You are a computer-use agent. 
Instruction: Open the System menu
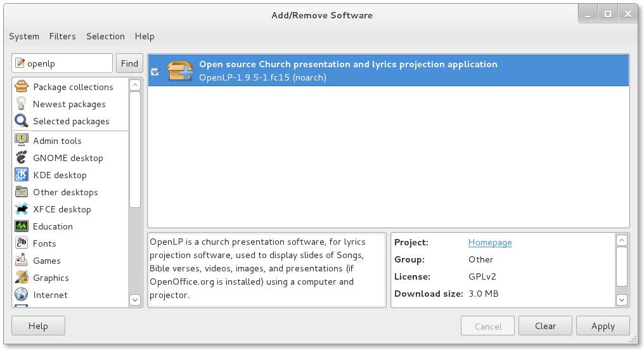[24, 36]
